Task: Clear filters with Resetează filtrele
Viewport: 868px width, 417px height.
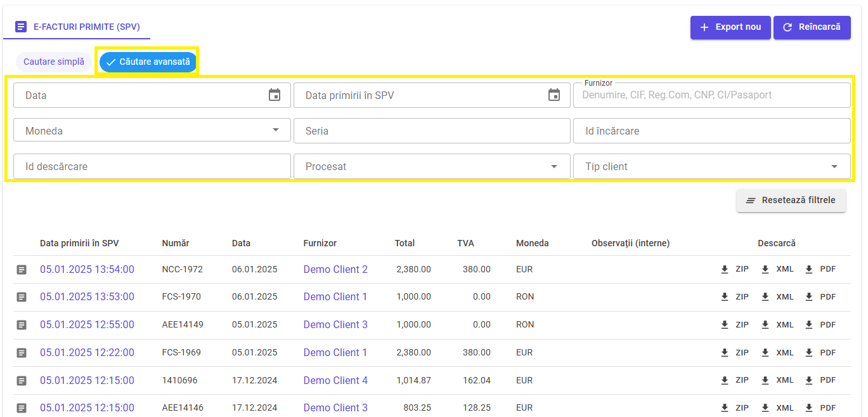Action: 791,201
